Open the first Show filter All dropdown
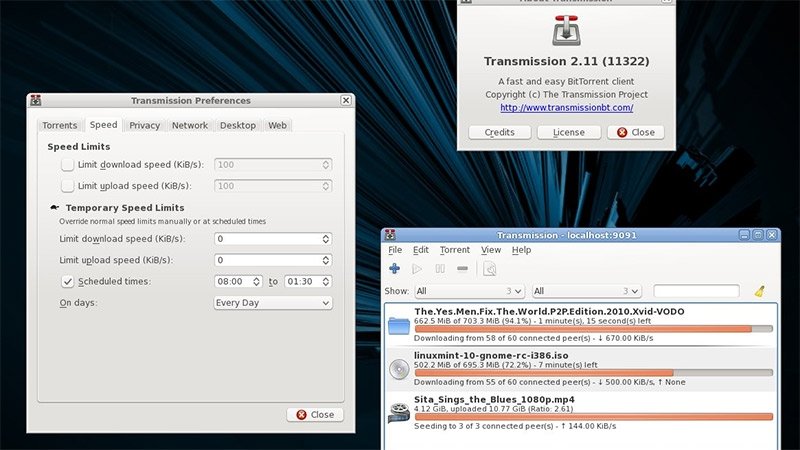The height and width of the screenshot is (450, 800). click(x=469, y=291)
